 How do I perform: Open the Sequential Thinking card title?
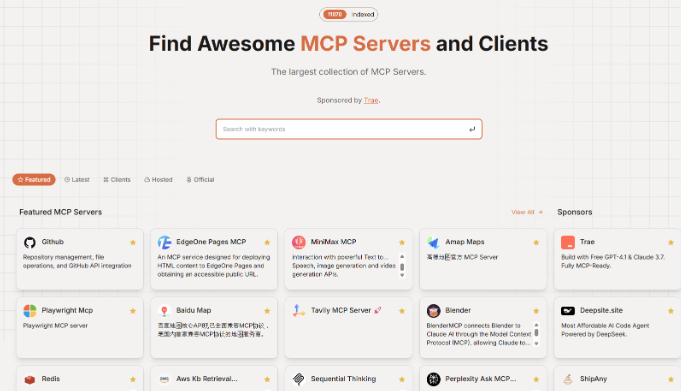pos(343,379)
